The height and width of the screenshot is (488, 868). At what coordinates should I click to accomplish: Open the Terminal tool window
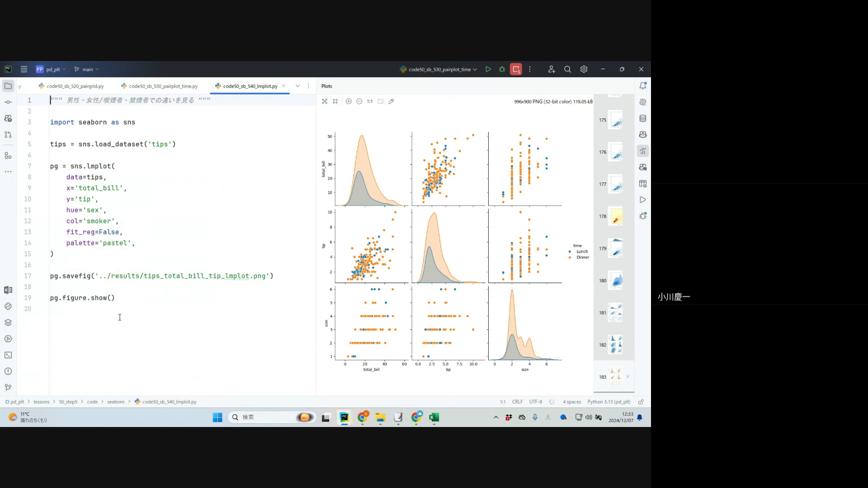(8, 355)
